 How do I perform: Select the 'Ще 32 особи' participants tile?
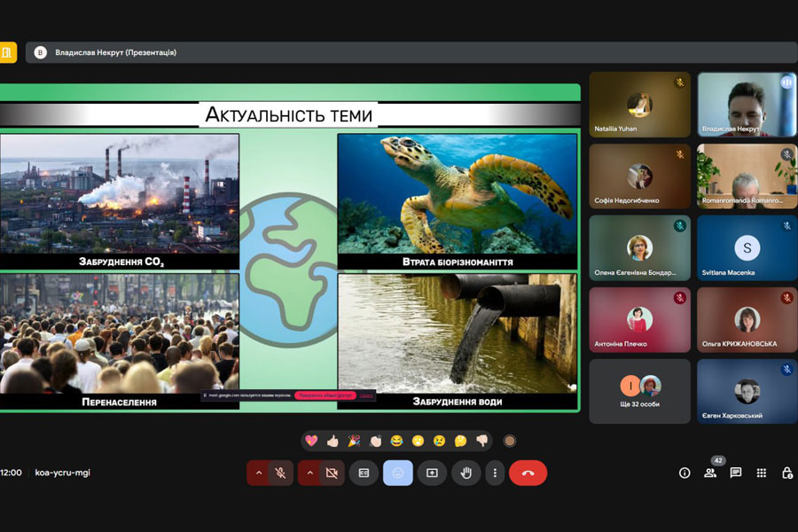(x=639, y=391)
